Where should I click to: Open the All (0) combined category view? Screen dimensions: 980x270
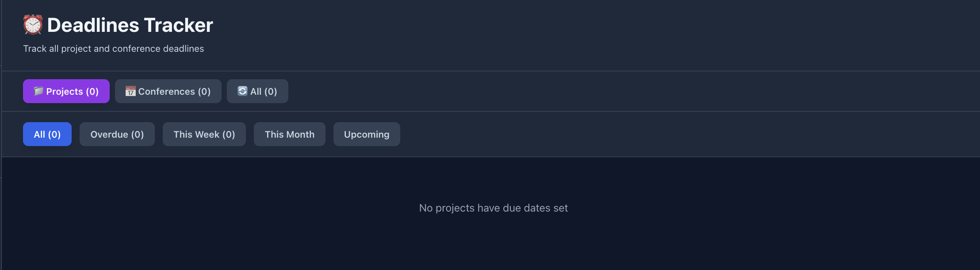pos(258,91)
